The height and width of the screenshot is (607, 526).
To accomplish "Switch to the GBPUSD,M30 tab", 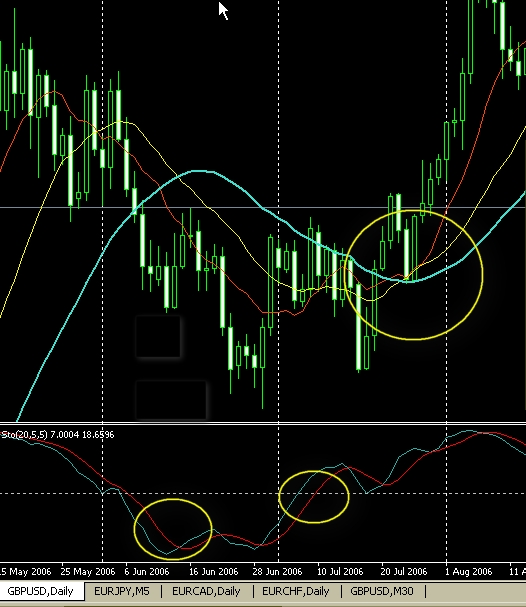I will tap(382, 591).
